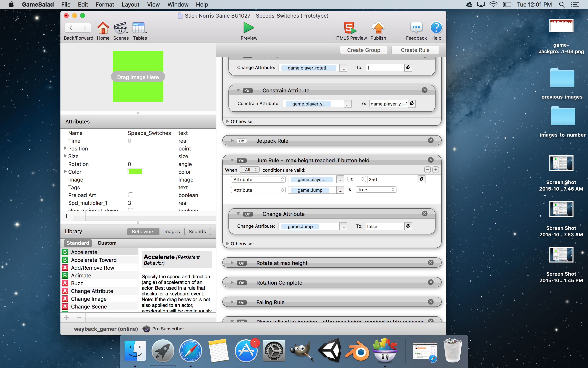
Task: Open expression editor for the 250 value
Action: tap(421, 179)
